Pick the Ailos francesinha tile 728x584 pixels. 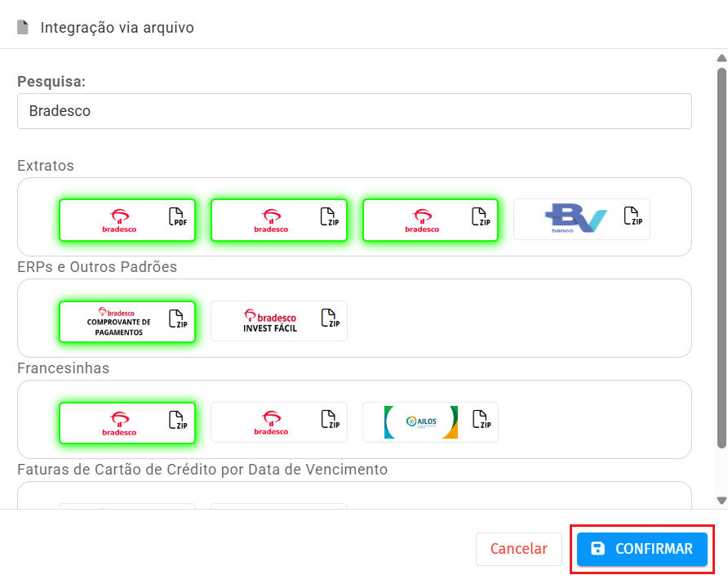pyautogui.click(x=430, y=423)
